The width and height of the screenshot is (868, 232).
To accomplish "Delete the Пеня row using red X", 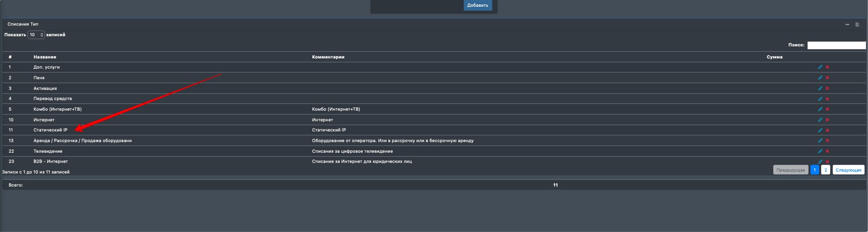I will click(x=827, y=78).
